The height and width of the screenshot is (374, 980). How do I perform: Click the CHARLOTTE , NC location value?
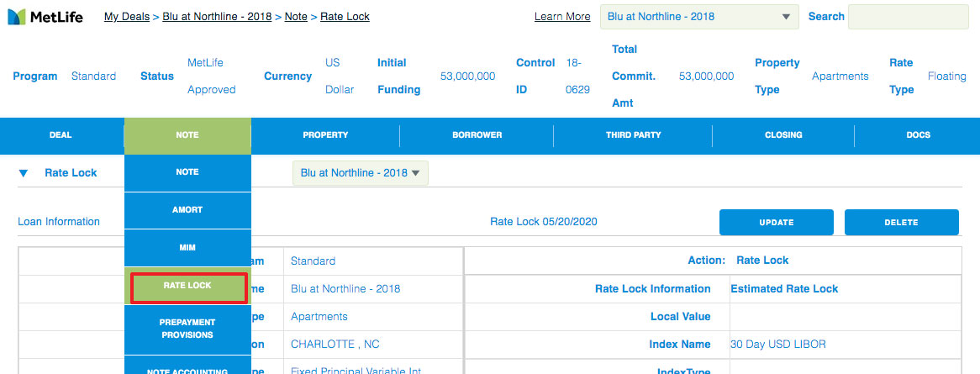[x=335, y=345]
